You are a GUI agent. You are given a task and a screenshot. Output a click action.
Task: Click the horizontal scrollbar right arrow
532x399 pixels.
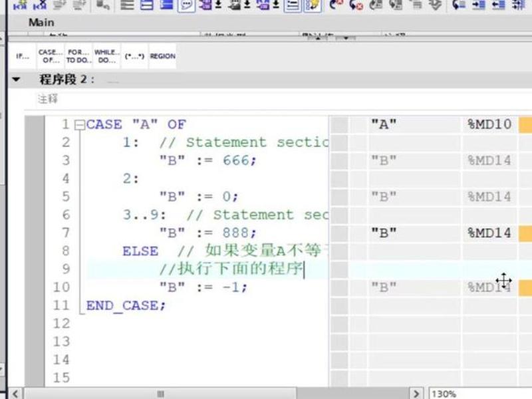416,394
